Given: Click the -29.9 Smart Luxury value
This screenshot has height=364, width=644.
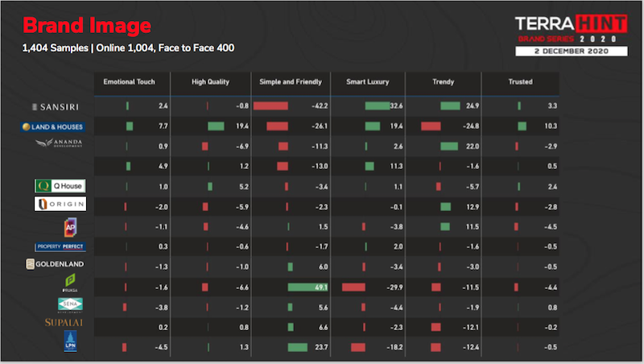Looking at the screenshot, I should tap(394, 287).
